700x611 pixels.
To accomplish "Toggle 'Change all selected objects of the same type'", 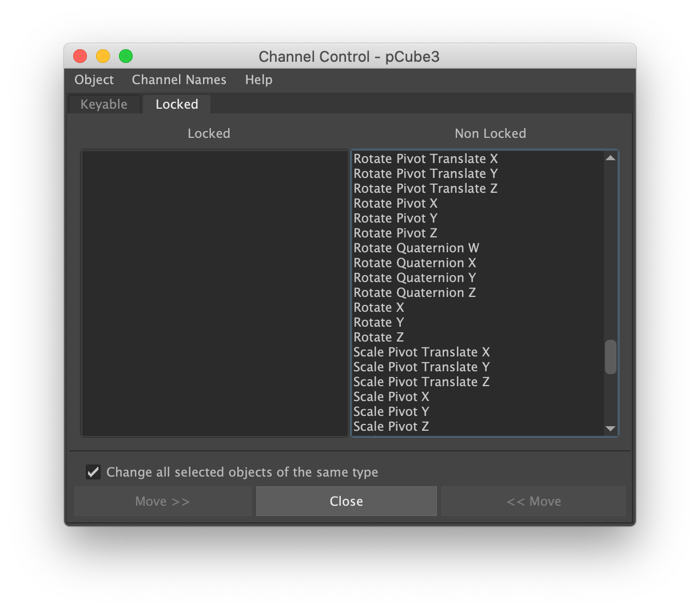I will 93,472.
